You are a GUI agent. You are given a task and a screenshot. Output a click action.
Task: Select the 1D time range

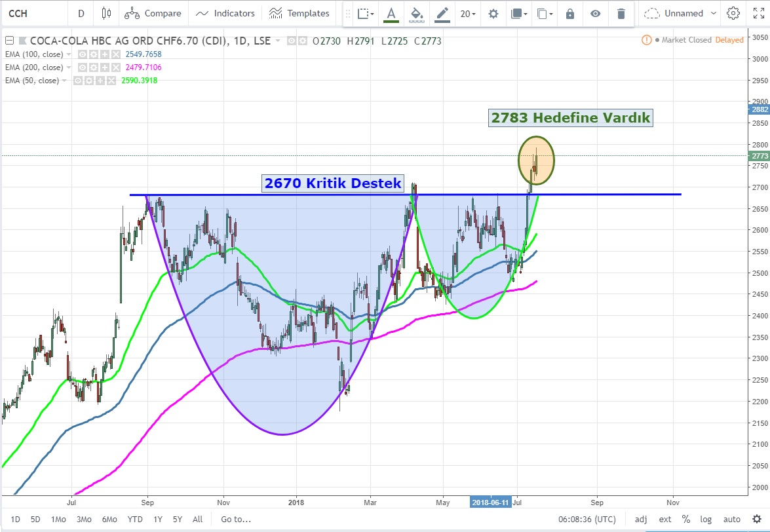[x=15, y=520]
